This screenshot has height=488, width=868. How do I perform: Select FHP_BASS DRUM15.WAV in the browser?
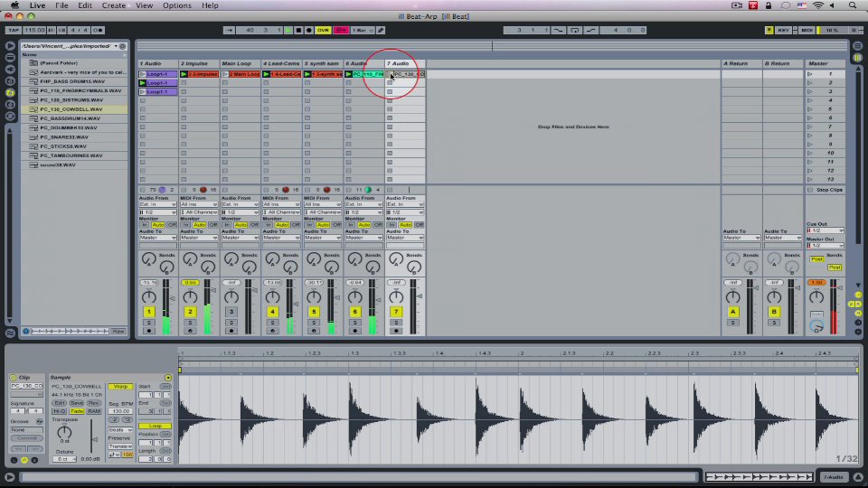[x=72, y=81]
